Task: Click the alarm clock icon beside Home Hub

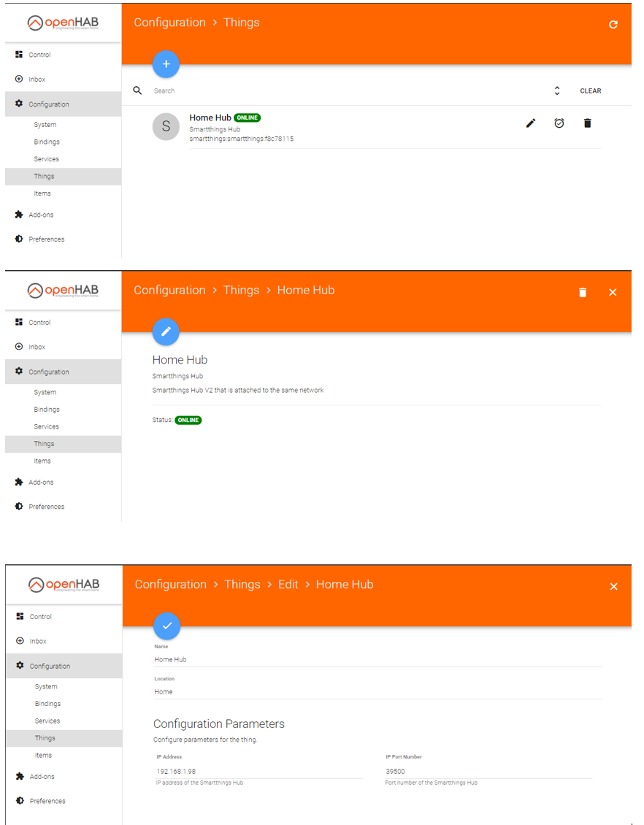Action: point(559,123)
